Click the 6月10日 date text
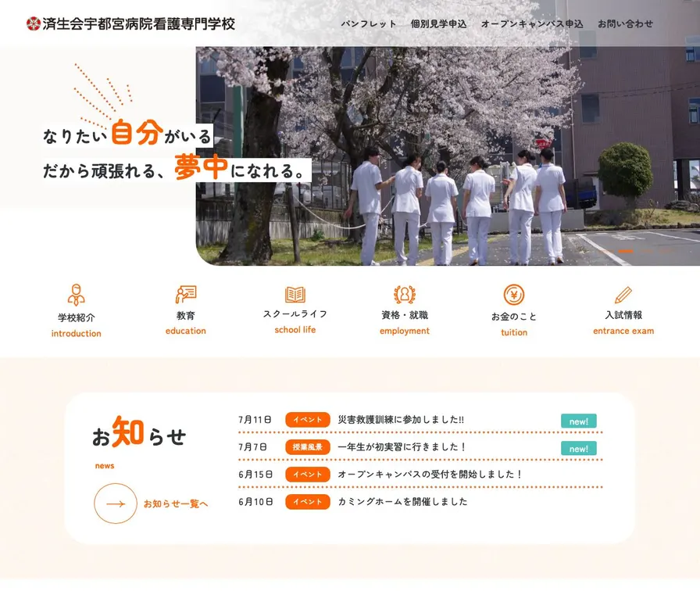Viewport: 700px width, 602px height. [255, 502]
